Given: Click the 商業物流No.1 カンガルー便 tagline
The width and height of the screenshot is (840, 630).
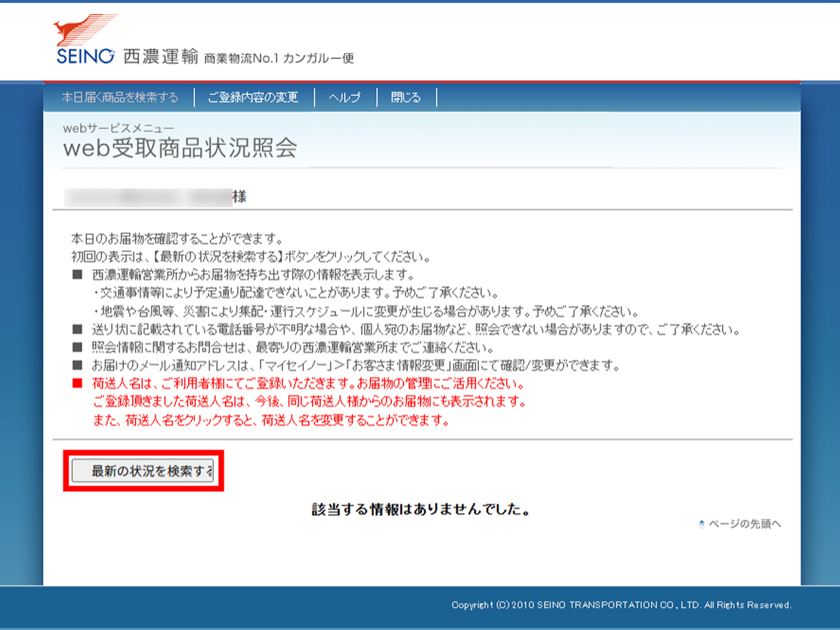Looking at the screenshot, I should tap(279, 58).
